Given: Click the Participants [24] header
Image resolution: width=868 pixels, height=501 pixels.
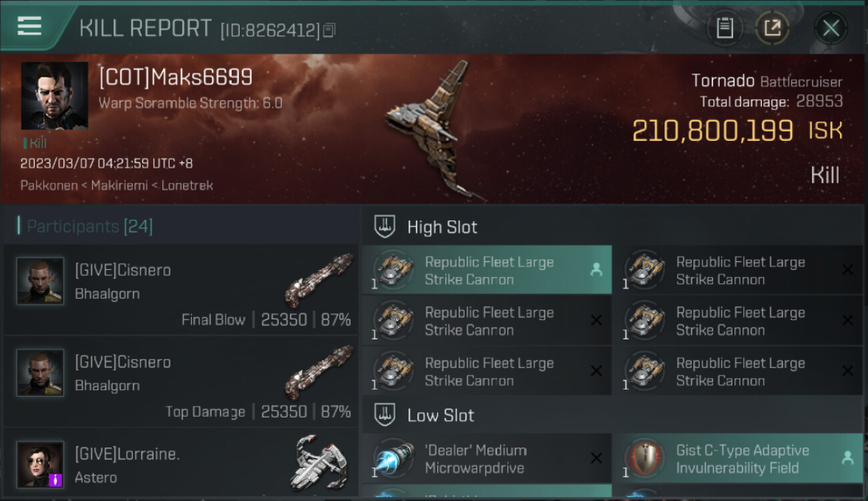Looking at the screenshot, I should coord(85,226).
